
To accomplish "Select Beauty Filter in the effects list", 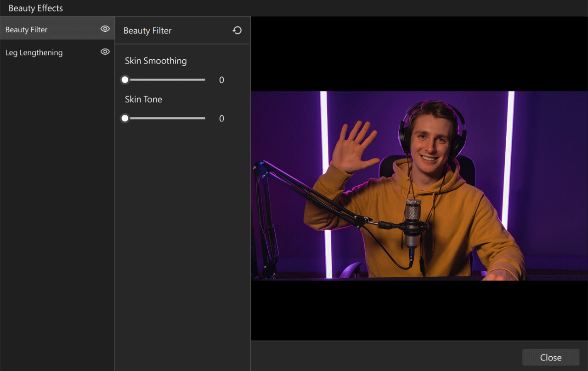I will pos(27,30).
